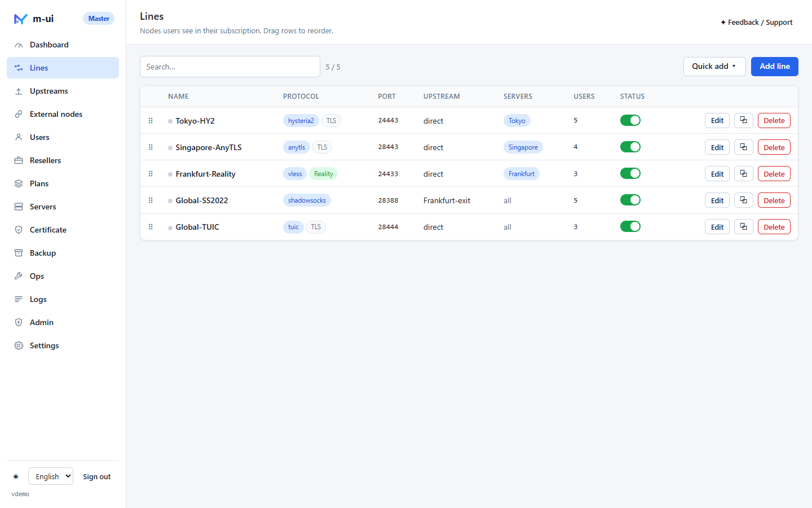Open Feedback / Support link
This screenshot has height=508, width=812.
[x=756, y=23]
